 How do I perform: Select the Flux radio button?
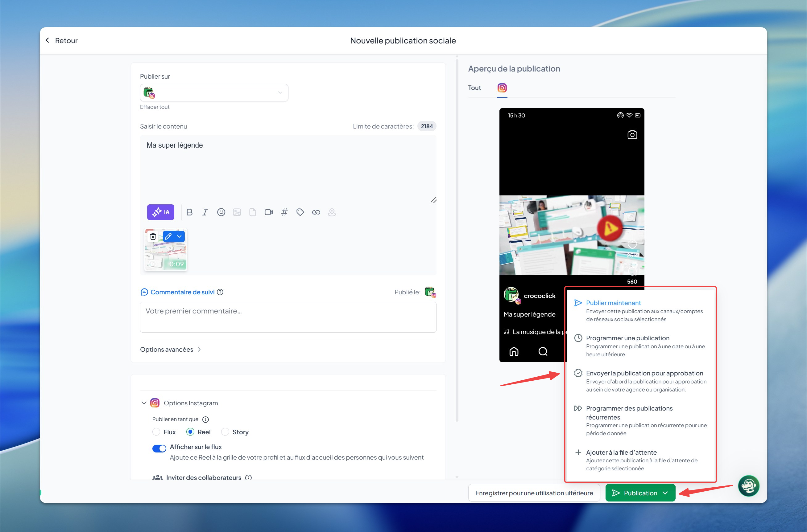tap(156, 432)
